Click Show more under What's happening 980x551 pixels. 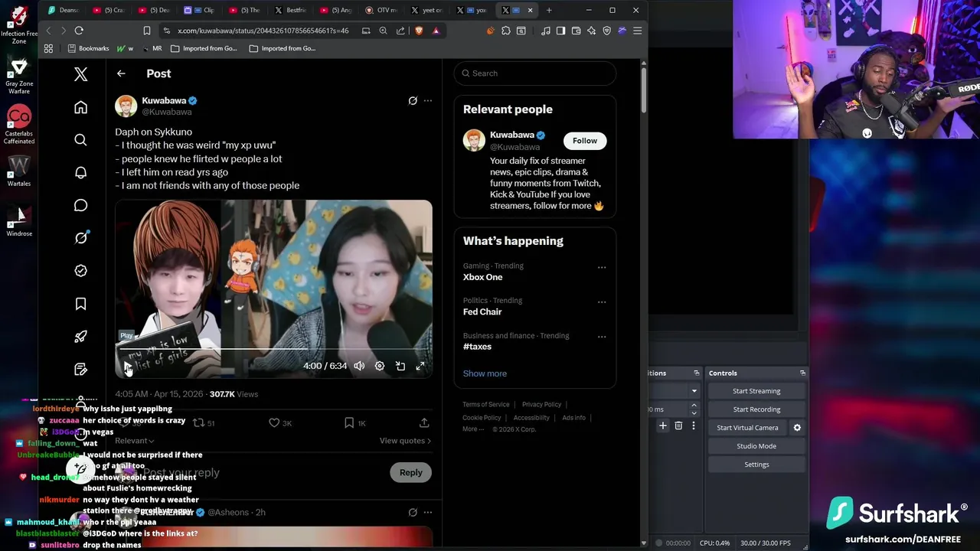(x=485, y=373)
